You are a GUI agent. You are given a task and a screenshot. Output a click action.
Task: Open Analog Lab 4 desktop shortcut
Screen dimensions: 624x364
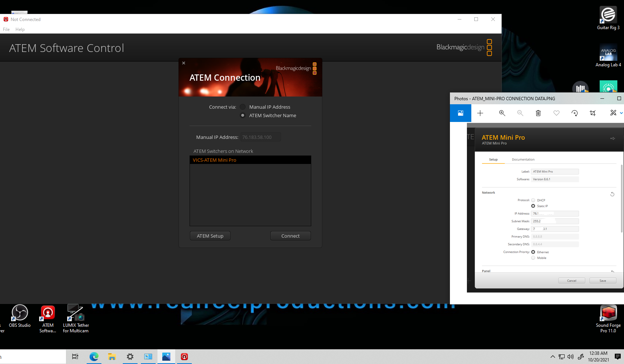coord(608,55)
